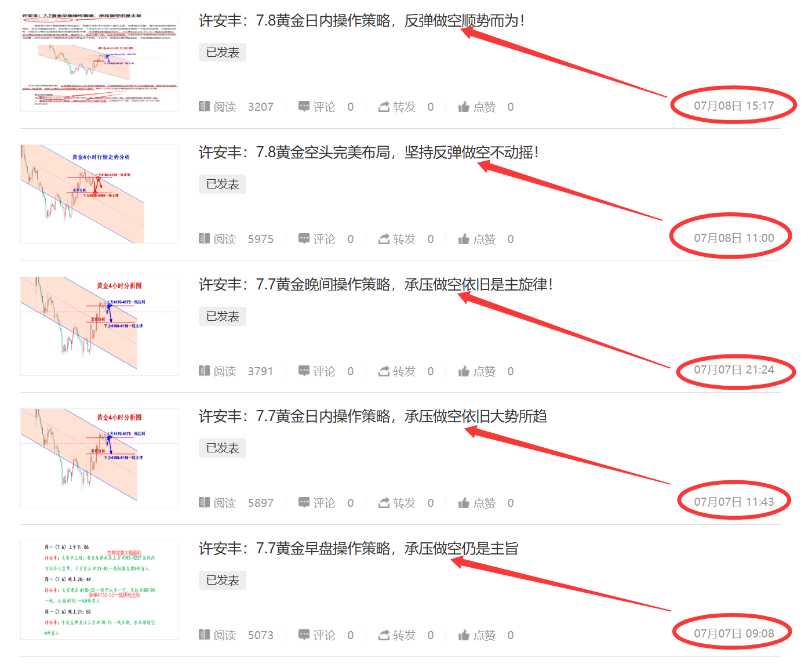Screen dimensions: 812x667
Task: Open article 7.7黄金早盘操作策略，承压做空仍是主旨
Action: [359, 548]
